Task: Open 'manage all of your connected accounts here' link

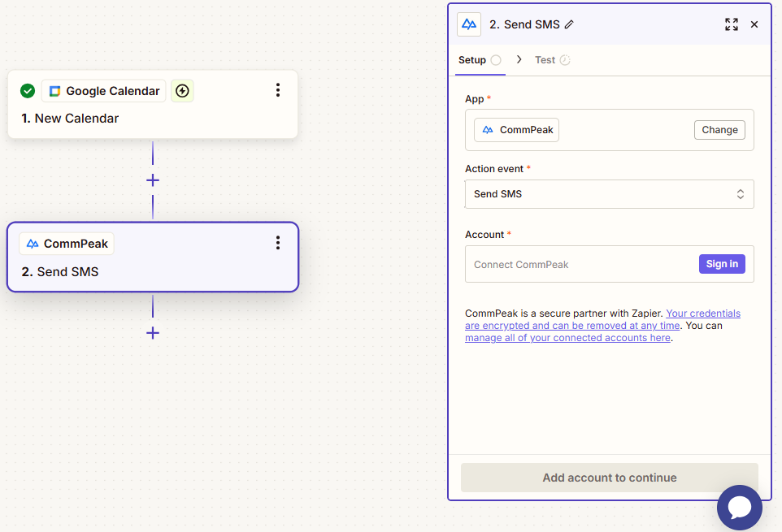Action: tap(567, 338)
